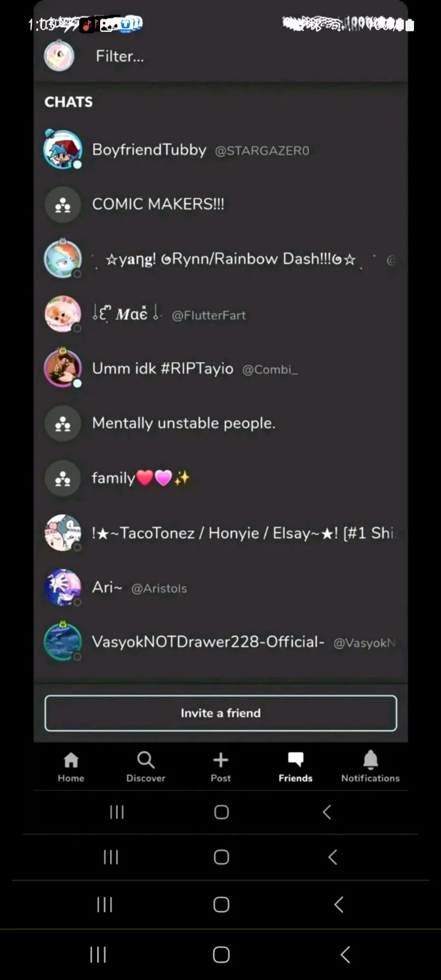Tap Mentally unstable people group icon

tap(62, 424)
